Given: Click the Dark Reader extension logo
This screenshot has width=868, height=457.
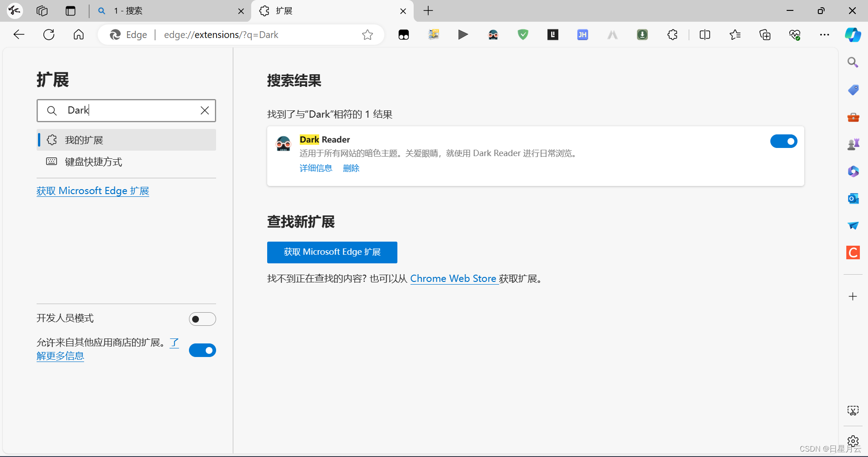Looking at the screenshot, I should point(283,143).
